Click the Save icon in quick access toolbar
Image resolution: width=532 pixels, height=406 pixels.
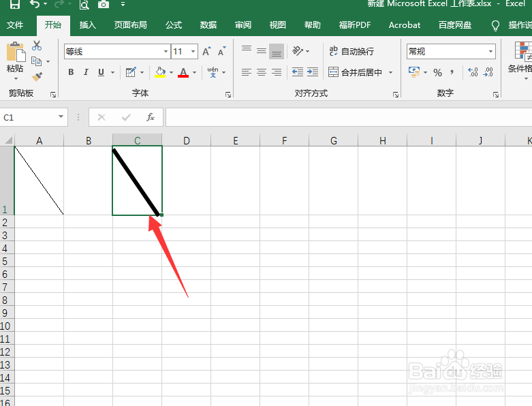point(14,4)
